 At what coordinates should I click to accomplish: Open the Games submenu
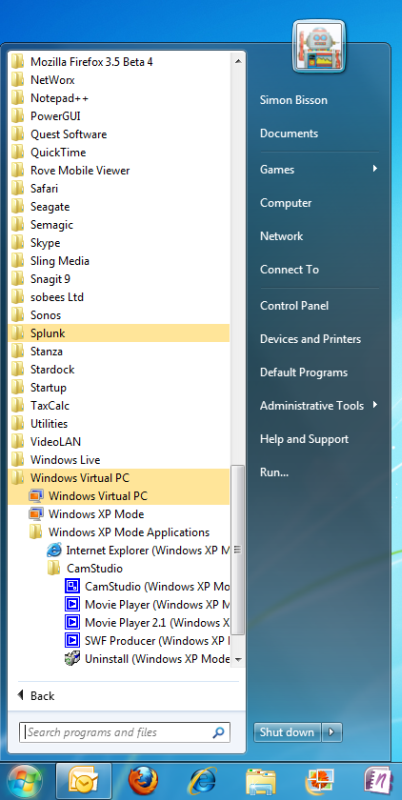[x=319, y=169]
